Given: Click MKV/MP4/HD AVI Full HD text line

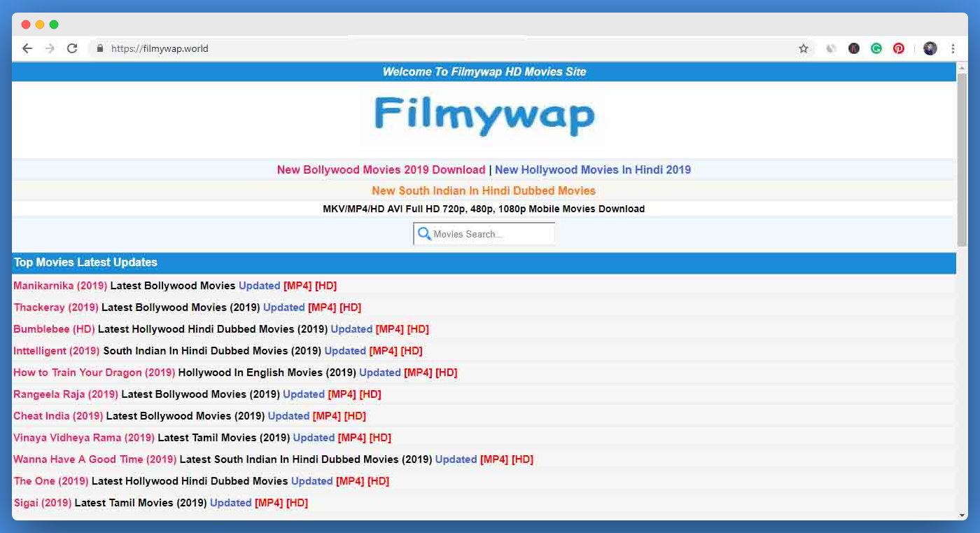Looking at the screenshot, I should click(x=484, y=209).
